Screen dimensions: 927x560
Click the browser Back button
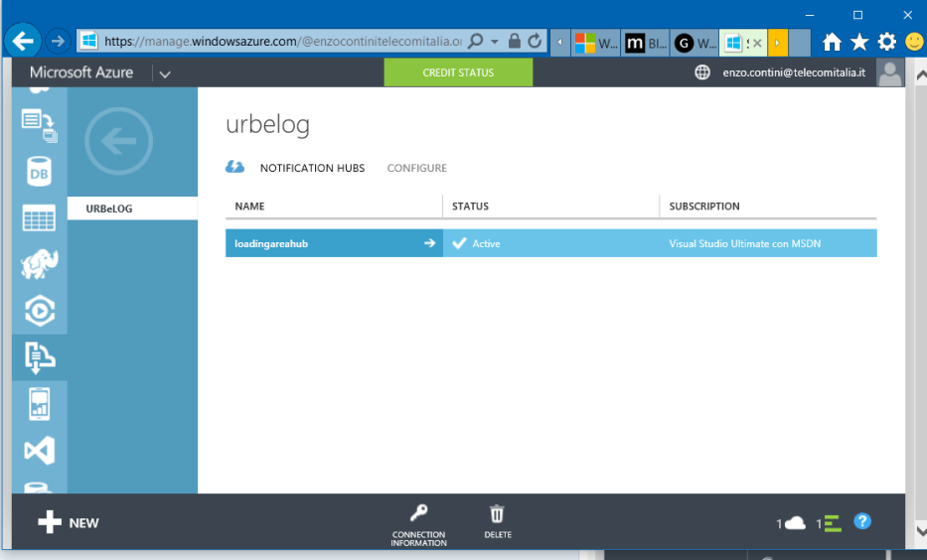(x=23, y=42)
